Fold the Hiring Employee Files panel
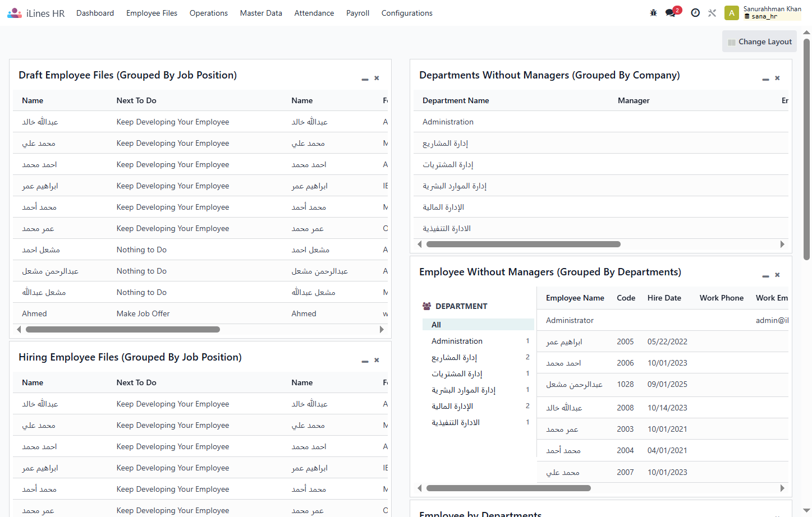This screenshot has height=517, width=812. [365, 361]
